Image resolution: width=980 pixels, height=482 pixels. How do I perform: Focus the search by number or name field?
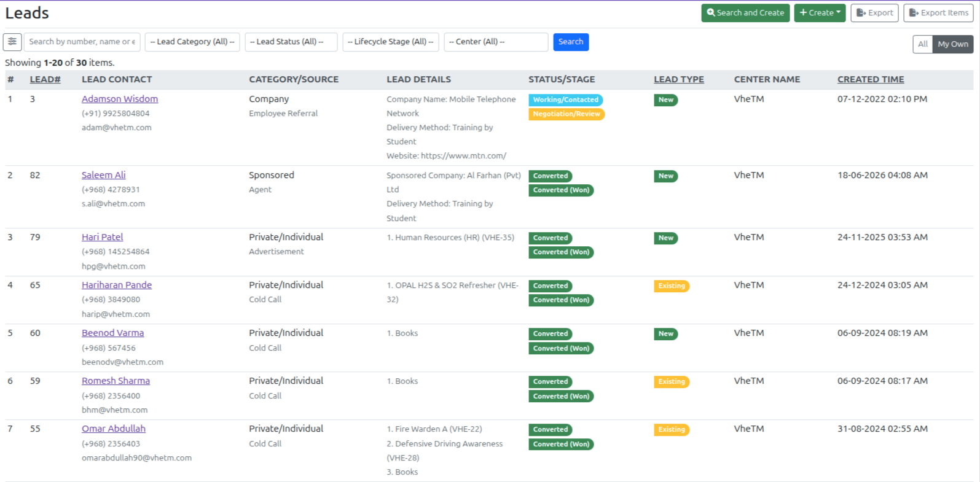pyautogui.click(x=82, y=42)
